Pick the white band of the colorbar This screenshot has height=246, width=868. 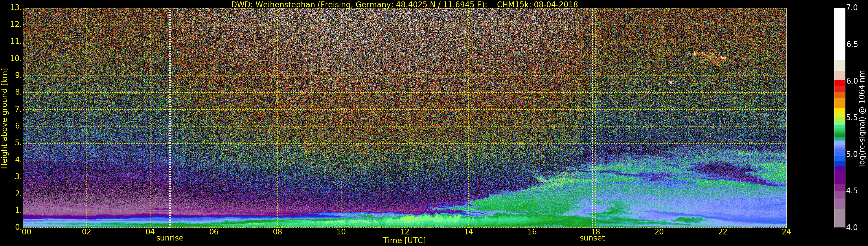click(x=839, y=34)
